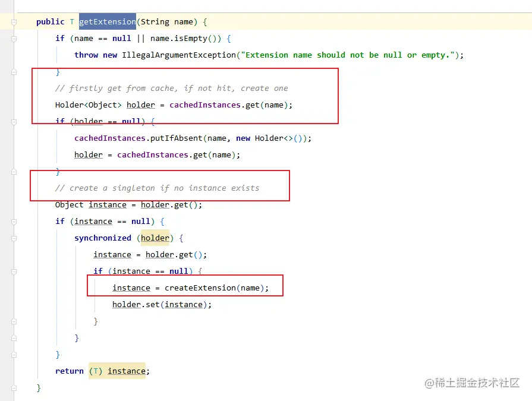Click the 'synchronized' keyword
Screen dimensions: 532x401
pos(103,238)
